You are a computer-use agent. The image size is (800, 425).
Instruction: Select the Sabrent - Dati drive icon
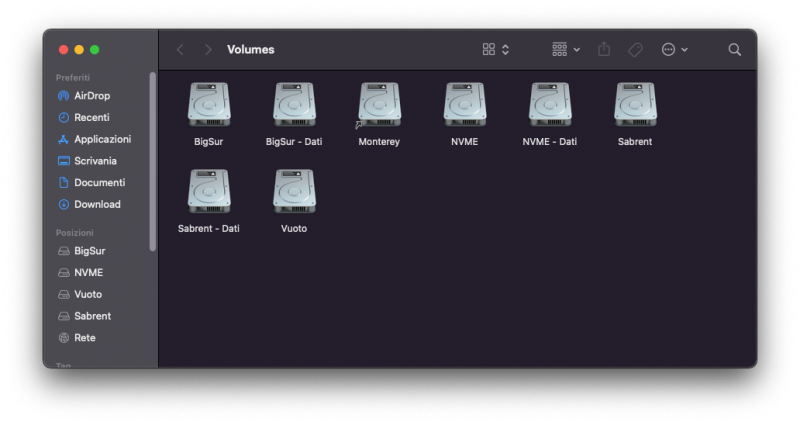pos(209,191)
